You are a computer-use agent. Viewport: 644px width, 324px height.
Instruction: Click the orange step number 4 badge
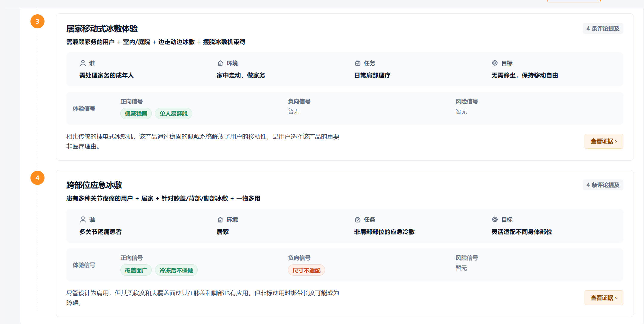pos(37,178)
